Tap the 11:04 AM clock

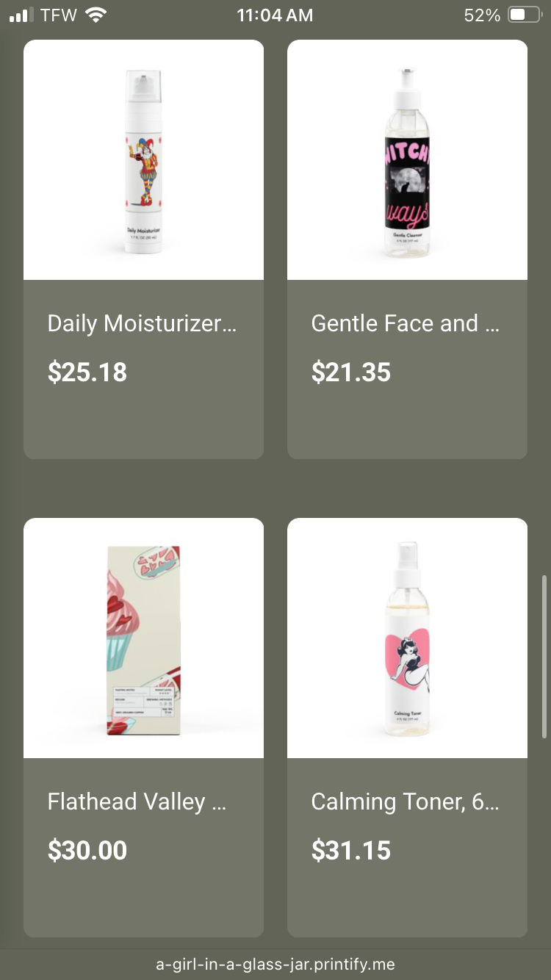[275, 15]
